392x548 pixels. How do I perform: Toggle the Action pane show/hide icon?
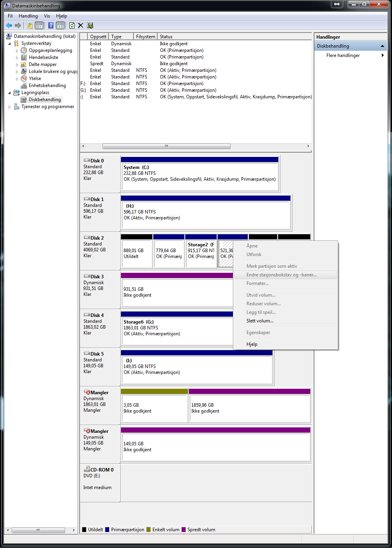(x=60, y=25)
